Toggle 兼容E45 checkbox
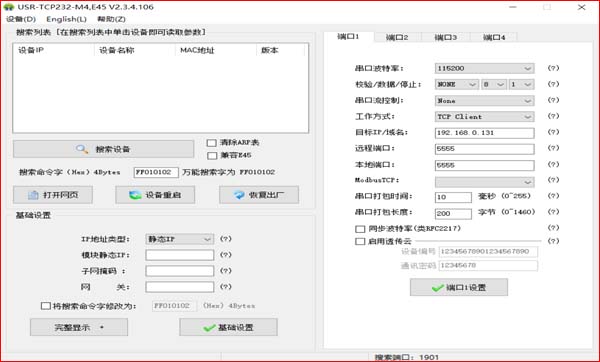The width and height of the screenshot is (600, 362). coord(212,155)
